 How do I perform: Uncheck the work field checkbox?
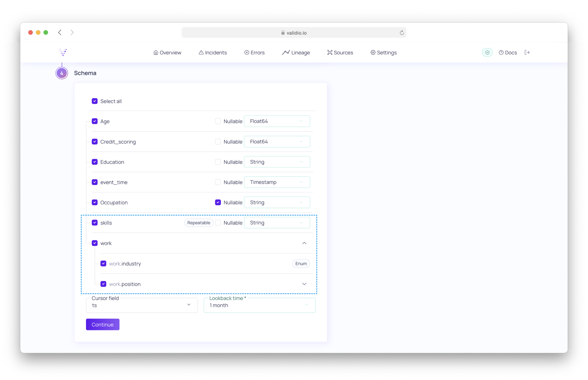coord(95,243)
